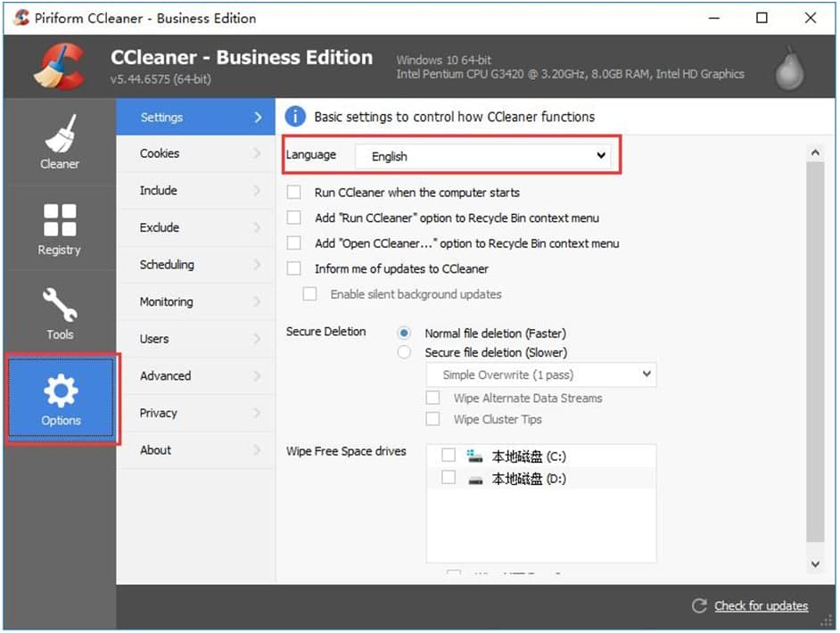Open the Scheduling section

[x=167, y=265]
